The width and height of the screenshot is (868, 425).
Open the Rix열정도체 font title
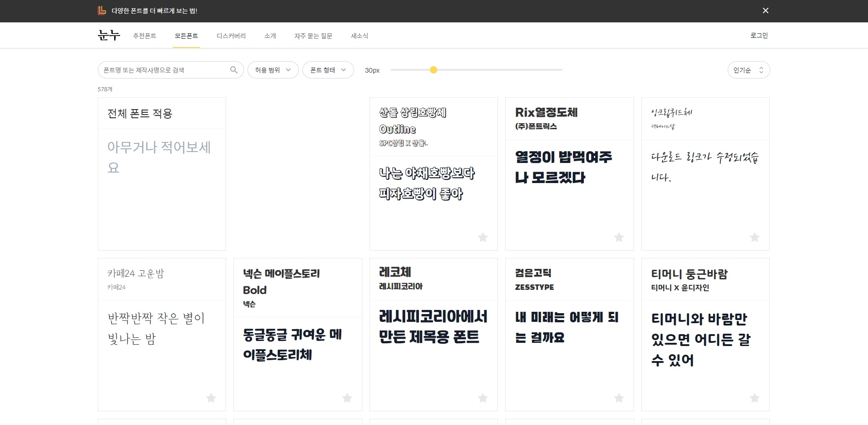(546, 112)
